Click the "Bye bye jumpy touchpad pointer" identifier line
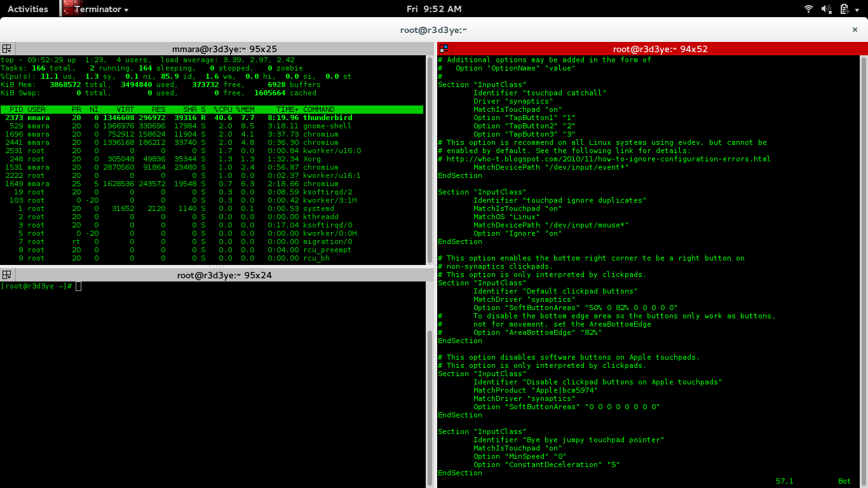This screenshot has width=868, height=488. [569, 440]
